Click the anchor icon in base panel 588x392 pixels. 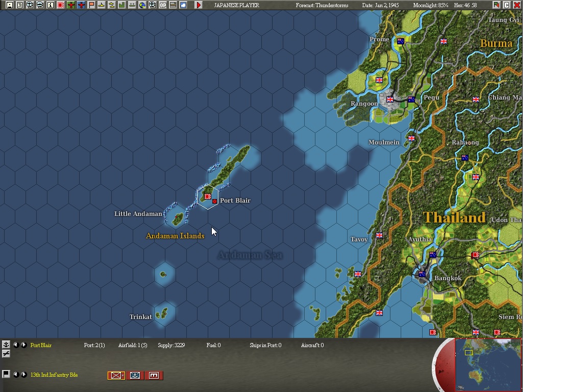(x=6, y=345)
